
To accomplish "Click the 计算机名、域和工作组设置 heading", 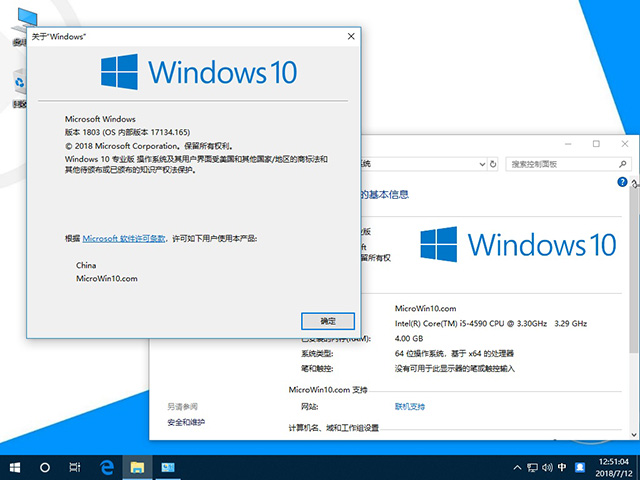I will click(333, 428).
